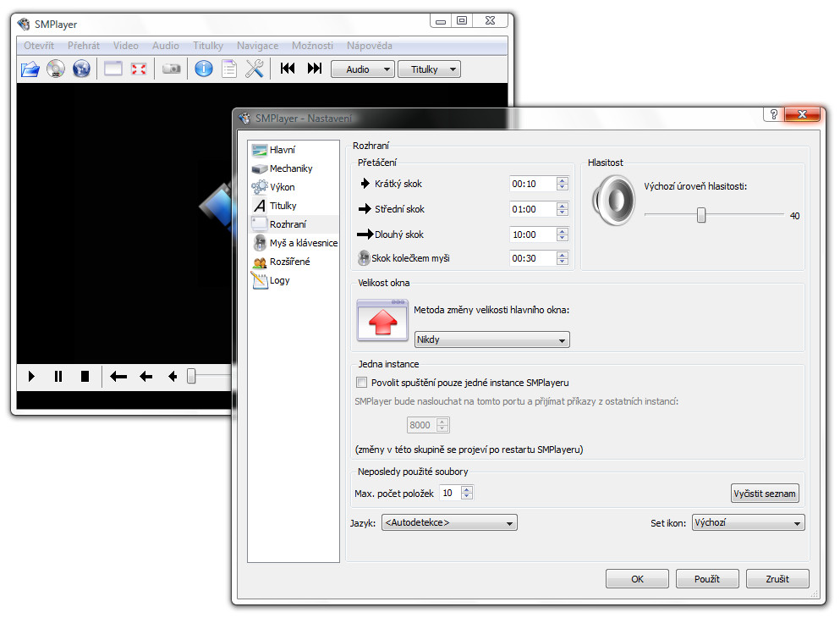Image resolution: width=840 pixels, height=618 pixels.
Task: Open the Nápověda menu
Action: (x=369, y=46)
